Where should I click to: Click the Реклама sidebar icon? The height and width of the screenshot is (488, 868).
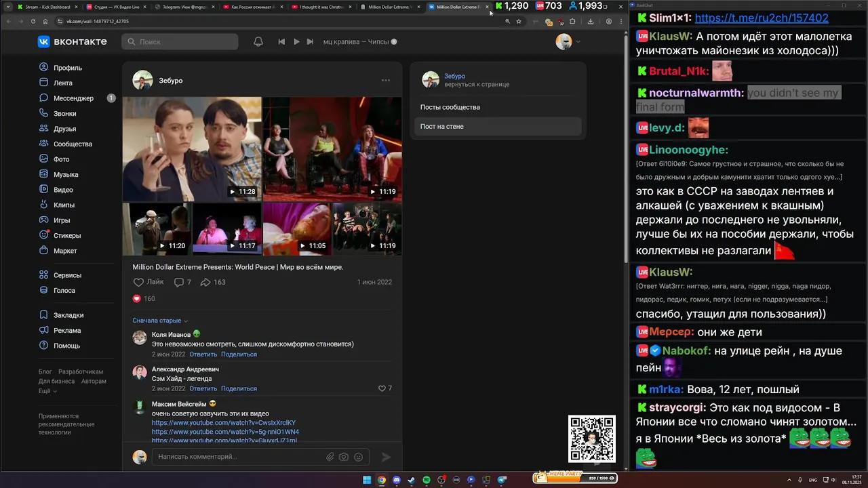coord(44,330)
